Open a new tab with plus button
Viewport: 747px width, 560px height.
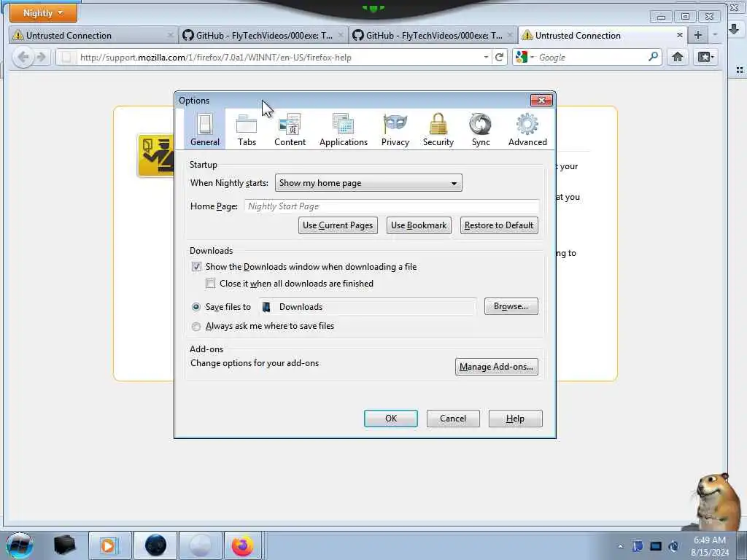point(698,35)
